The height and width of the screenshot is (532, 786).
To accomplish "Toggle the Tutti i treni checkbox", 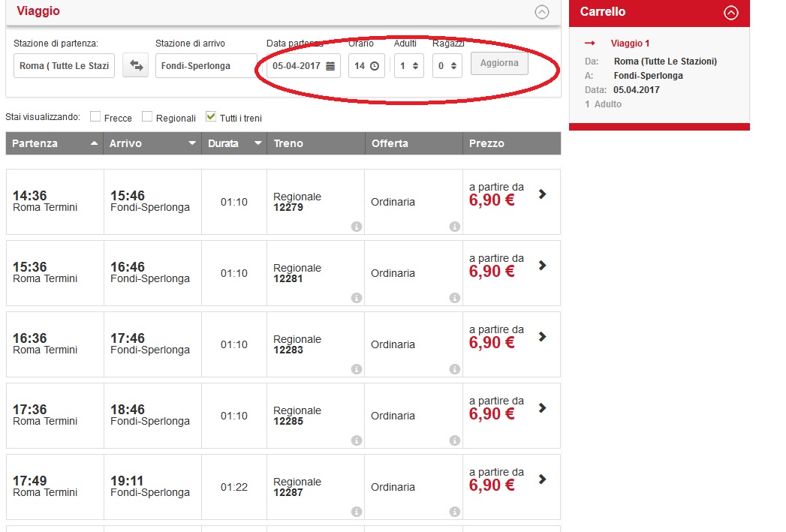I will [211, 116].
